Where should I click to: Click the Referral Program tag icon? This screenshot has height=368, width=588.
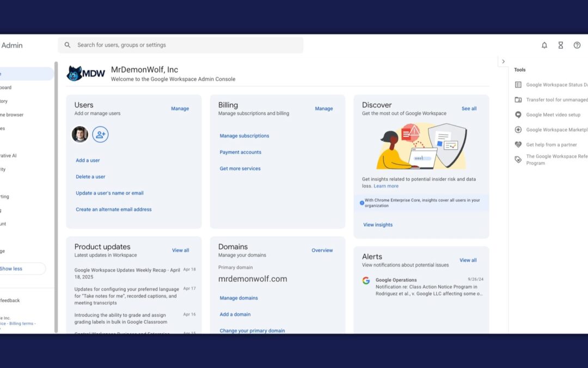(x=518, y=160)
